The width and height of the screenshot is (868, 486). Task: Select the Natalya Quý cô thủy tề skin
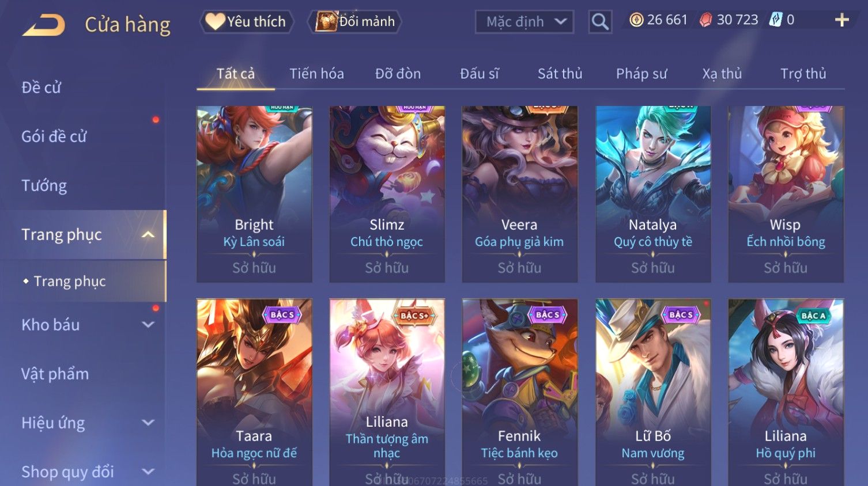pos(653,194)
